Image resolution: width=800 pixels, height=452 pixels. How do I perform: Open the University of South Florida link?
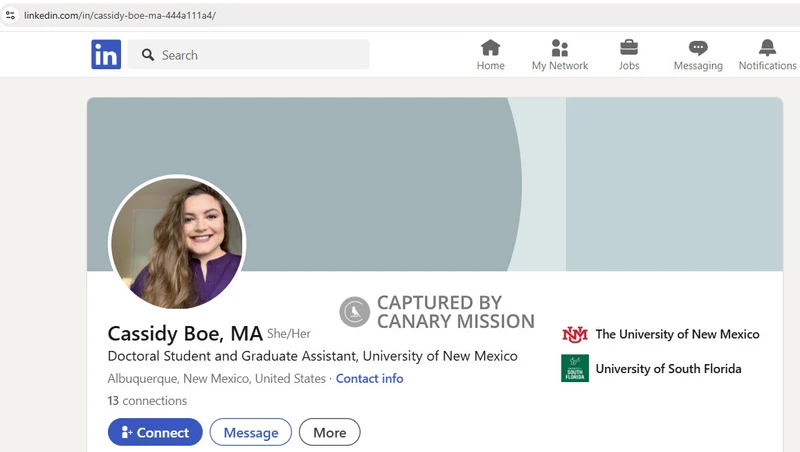click(668, 368)
